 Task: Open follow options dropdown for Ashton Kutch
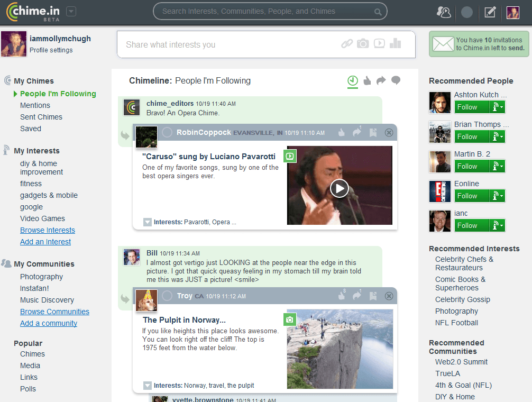[x=498, y=107]
